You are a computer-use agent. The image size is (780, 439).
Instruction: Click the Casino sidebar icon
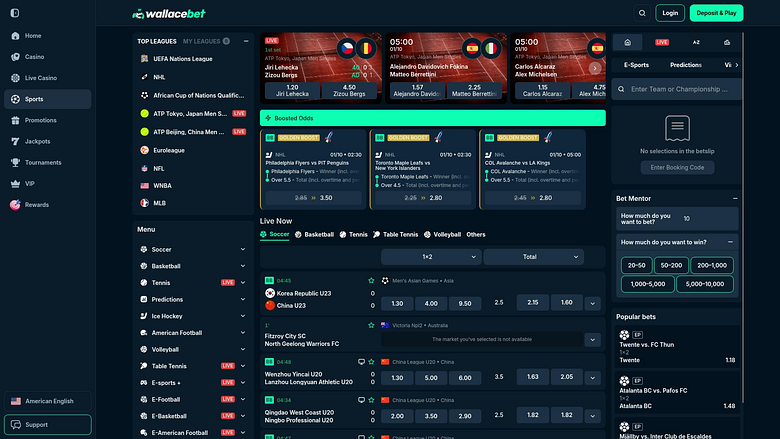[15, 57]
